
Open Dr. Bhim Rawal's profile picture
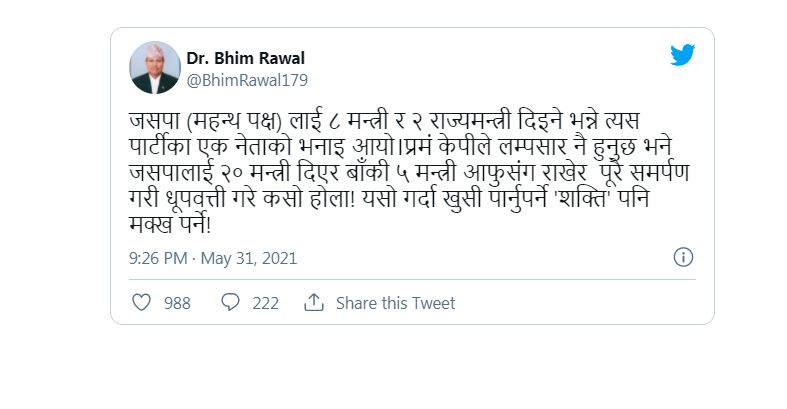pyautogui.click(x=155, y=67)
